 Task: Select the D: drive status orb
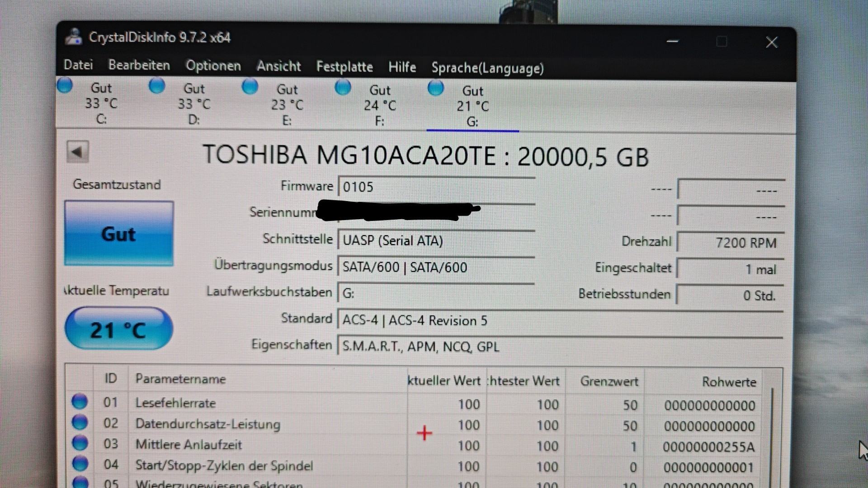pyautogui.click(x=157, y=85)
